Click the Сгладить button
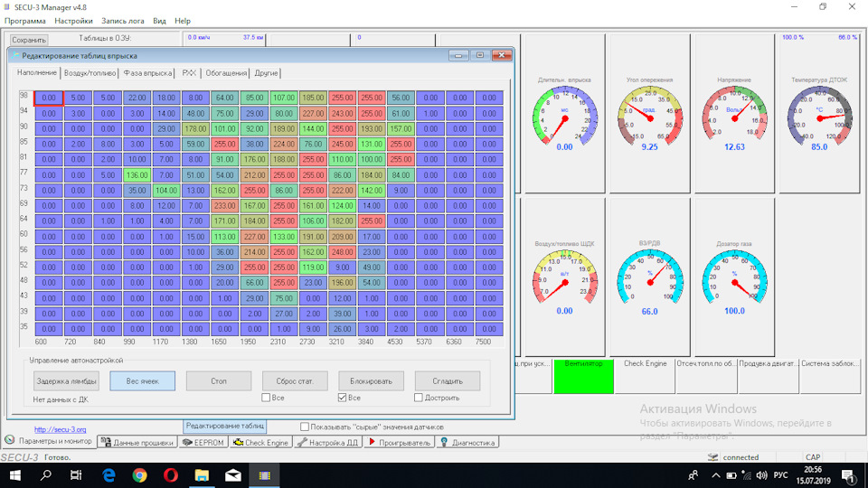 (x=448, y=381)
